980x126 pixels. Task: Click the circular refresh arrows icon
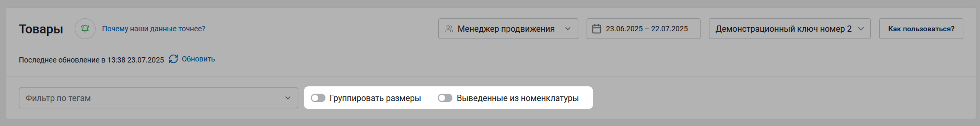pos(173,59)
